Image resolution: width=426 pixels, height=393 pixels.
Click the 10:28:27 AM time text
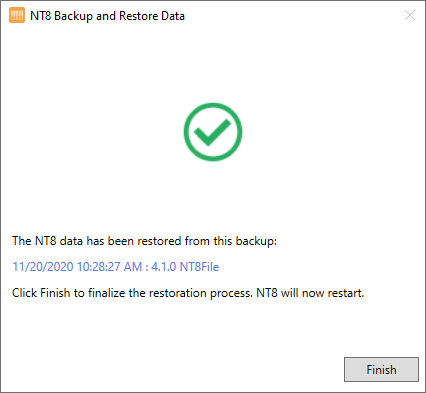109,267
